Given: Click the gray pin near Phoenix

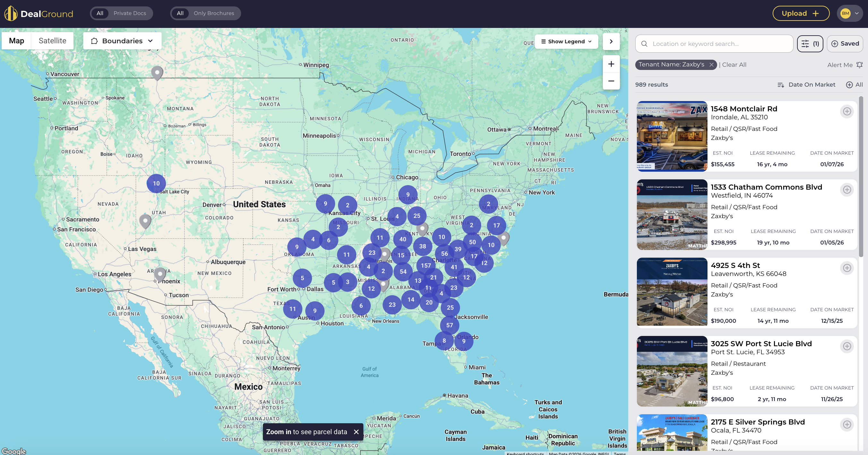Looking at the screenshot, I should point(160,274).
